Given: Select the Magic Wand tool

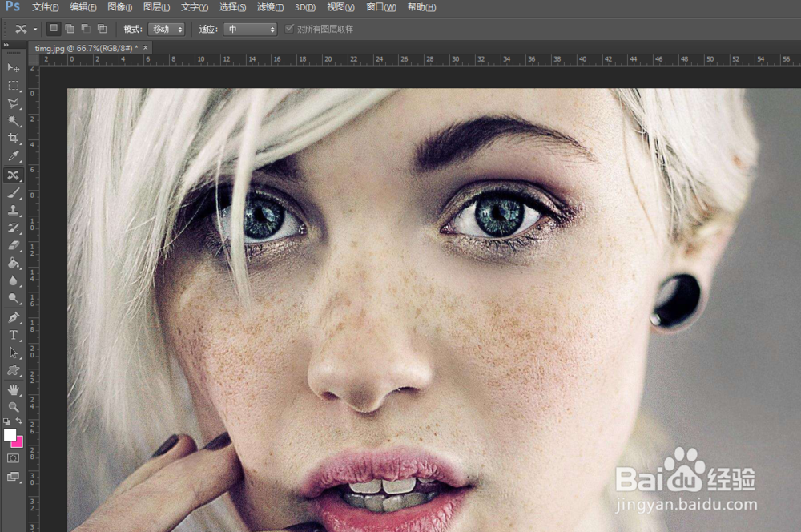Looking at the screenshot, I should click(14, 121).
